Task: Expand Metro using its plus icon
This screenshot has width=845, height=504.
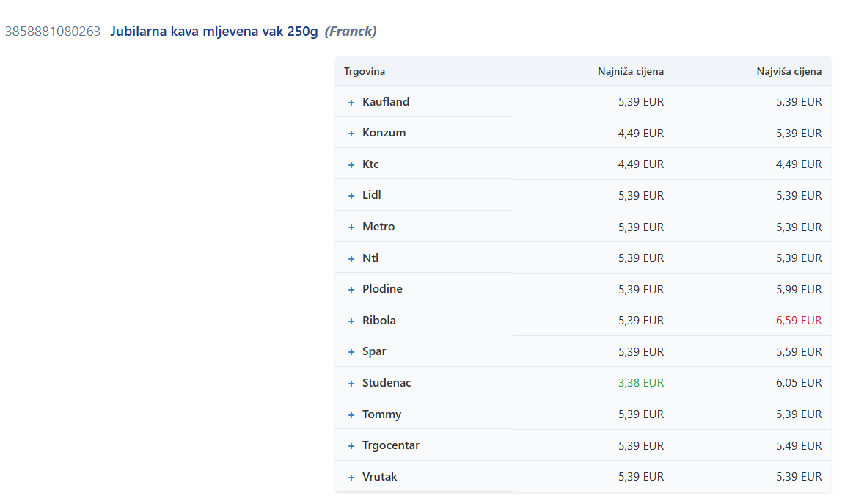Action: pos(351,227)
